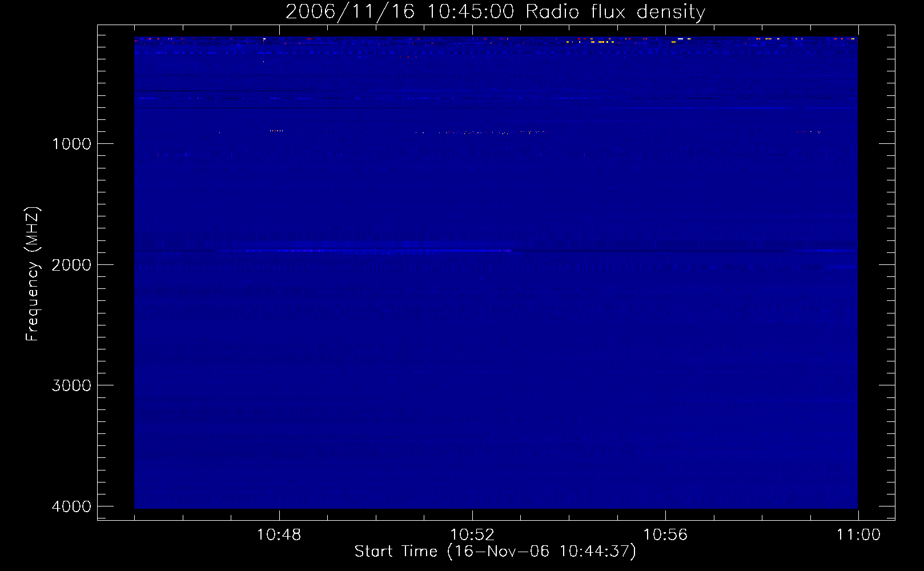Click the "Start Time (16-Nov-06 10:44:37)" axis label
This screenshot has width=924, height=571.
[495, 552]
